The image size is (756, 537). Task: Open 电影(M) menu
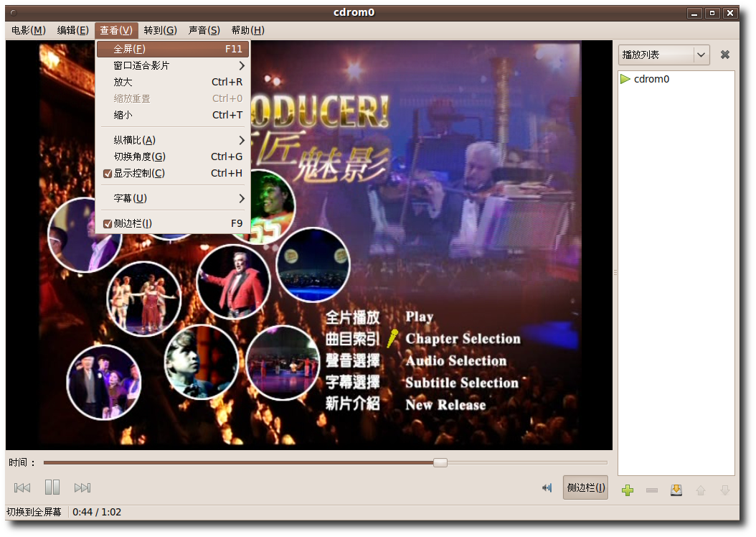point(29,30)
